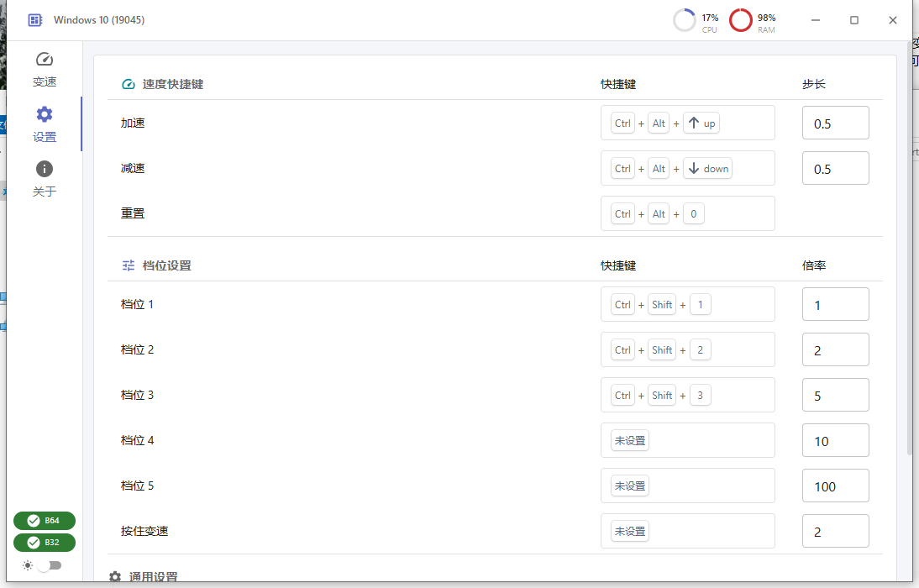Click the 按住变速 multiplier field

[835, 531]
